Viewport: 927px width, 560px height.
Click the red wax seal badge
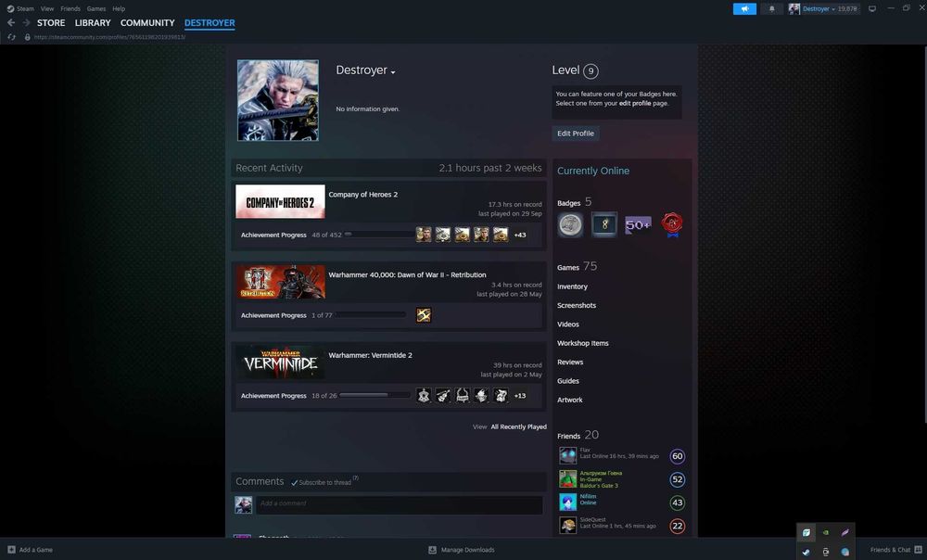pos(672,224)
